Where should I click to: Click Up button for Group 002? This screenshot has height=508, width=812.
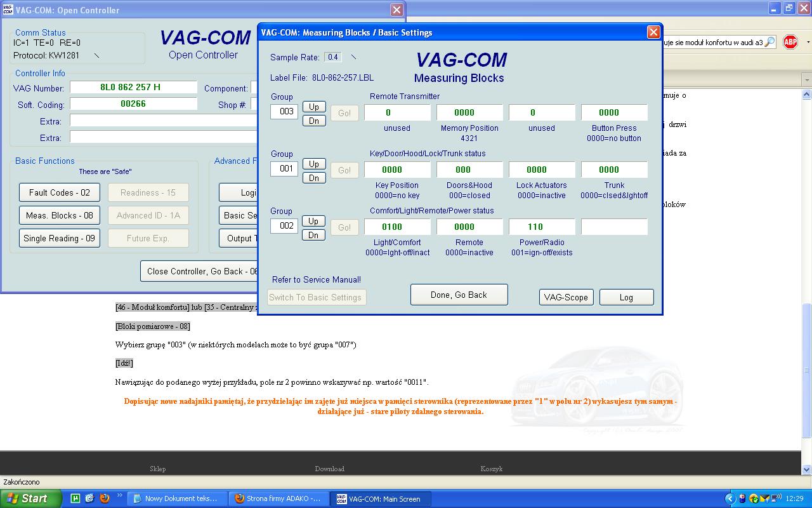click(x=314, y=221)
